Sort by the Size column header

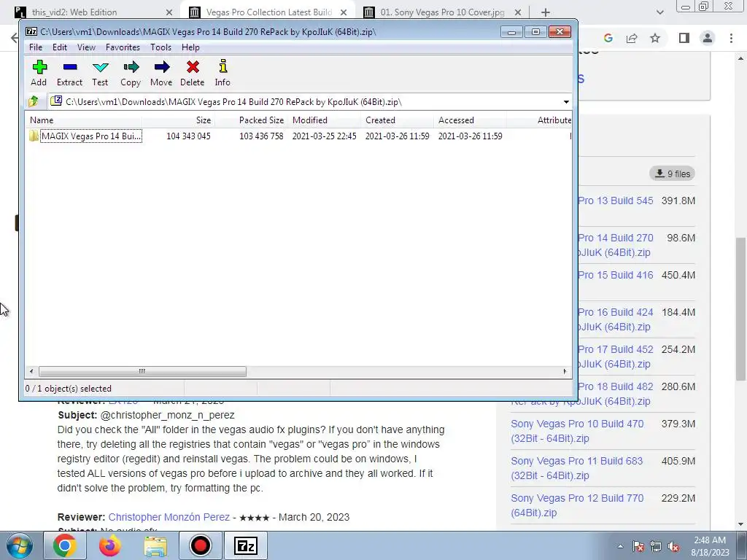[x=178, y=120]
